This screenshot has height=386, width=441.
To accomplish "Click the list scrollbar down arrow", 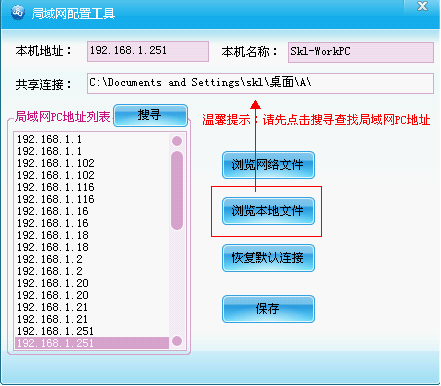I will (x=177, y=341).
